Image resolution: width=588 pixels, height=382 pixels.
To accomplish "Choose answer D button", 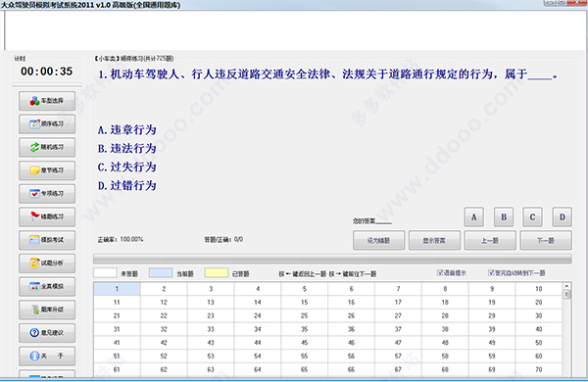I will pyautogui.click(x=563, y=217).
